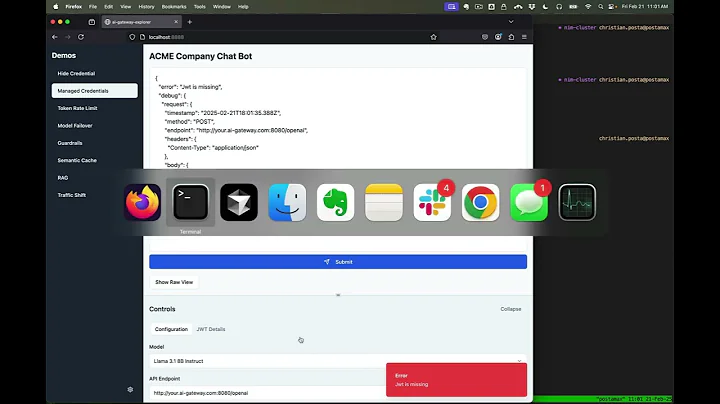Open the Guardrails demo
The image size is (720, 404).
(95, 143)
